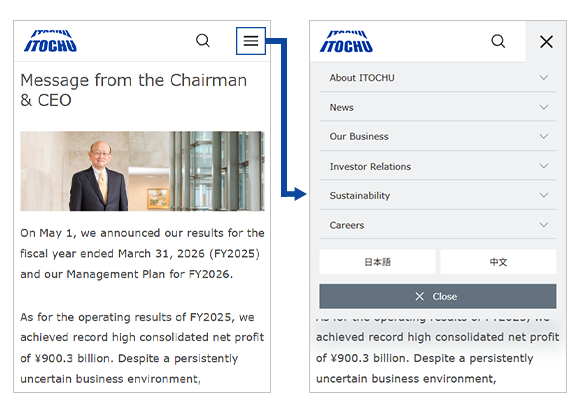Expand the Sustainability chevron

coord(543,195)
